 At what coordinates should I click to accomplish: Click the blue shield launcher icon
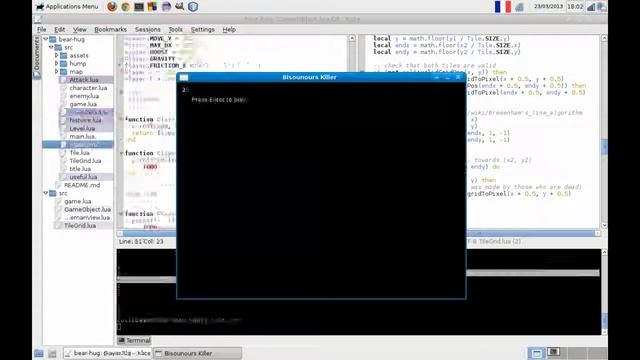coord(193,7)
